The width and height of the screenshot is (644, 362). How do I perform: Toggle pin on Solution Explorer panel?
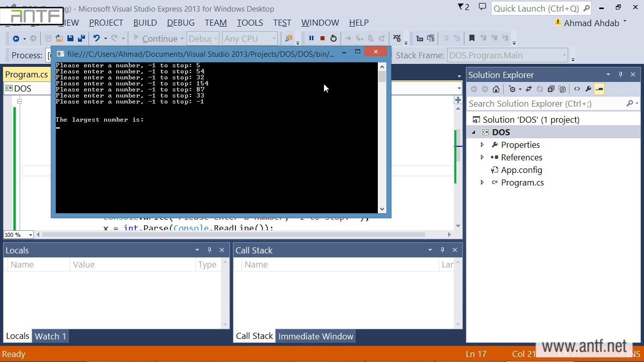point(620,74)
